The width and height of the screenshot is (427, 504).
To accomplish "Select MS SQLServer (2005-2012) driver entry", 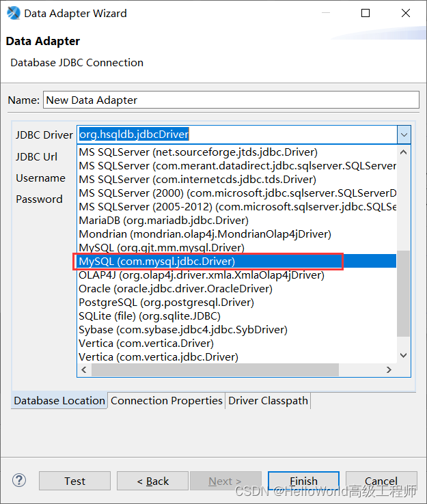I will pos(236,207).
